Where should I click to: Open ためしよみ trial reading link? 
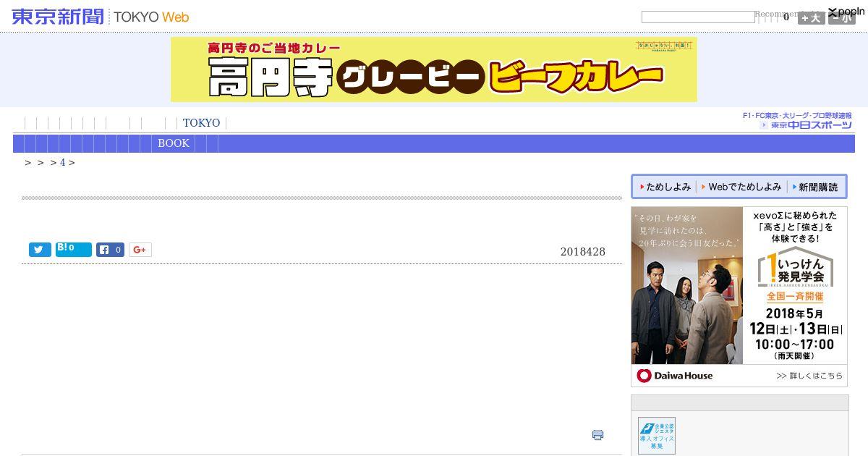(665, 187)
